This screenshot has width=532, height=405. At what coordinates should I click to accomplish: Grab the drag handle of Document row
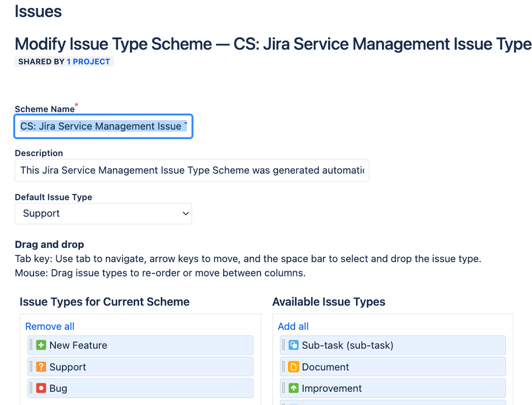[284, 367]
